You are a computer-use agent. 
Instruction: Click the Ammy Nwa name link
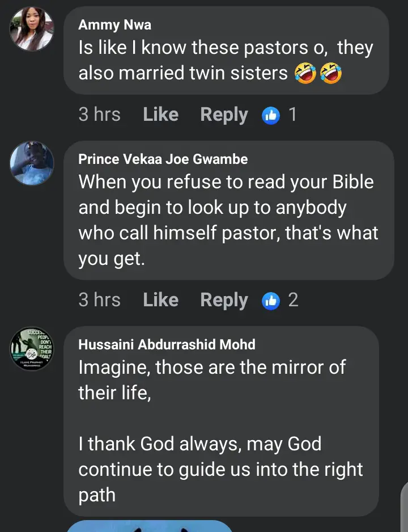click(115, 24)
